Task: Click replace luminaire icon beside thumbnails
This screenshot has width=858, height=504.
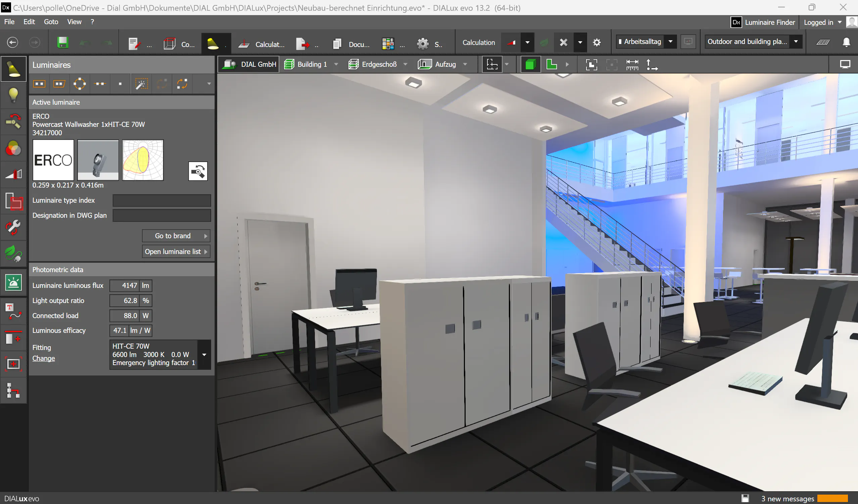Action: pos(198,171)
